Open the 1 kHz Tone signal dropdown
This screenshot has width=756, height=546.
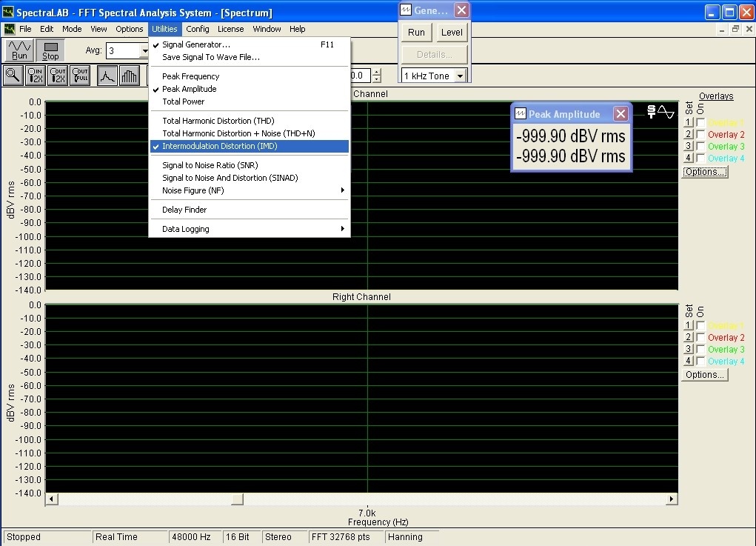tap(461, 76)
